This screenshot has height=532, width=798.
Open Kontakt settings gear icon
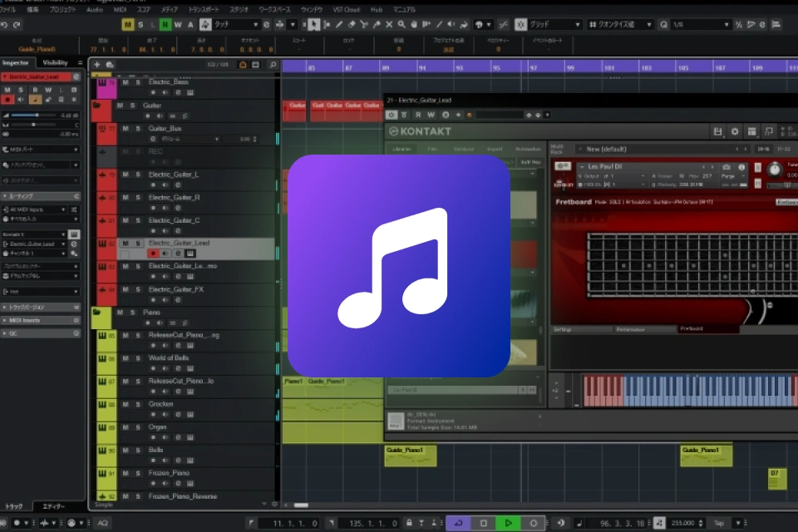coord(735,131)
